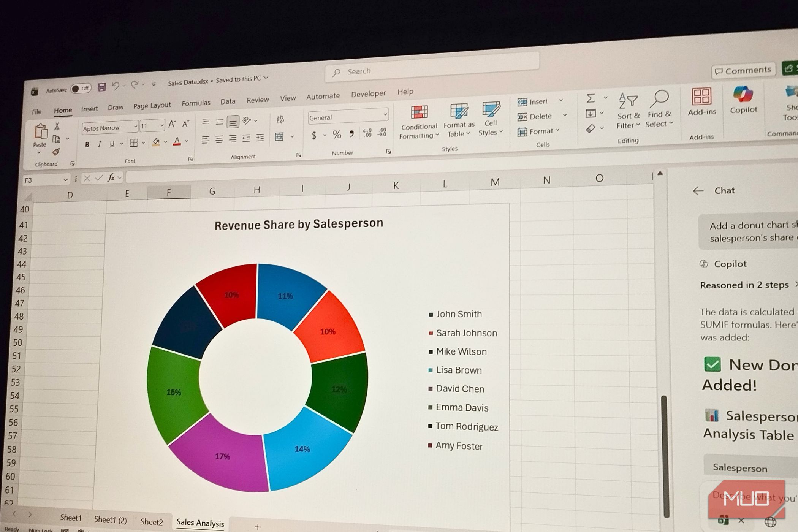
Task: Open the font name dropdown
Action: [x=135, y=126]
